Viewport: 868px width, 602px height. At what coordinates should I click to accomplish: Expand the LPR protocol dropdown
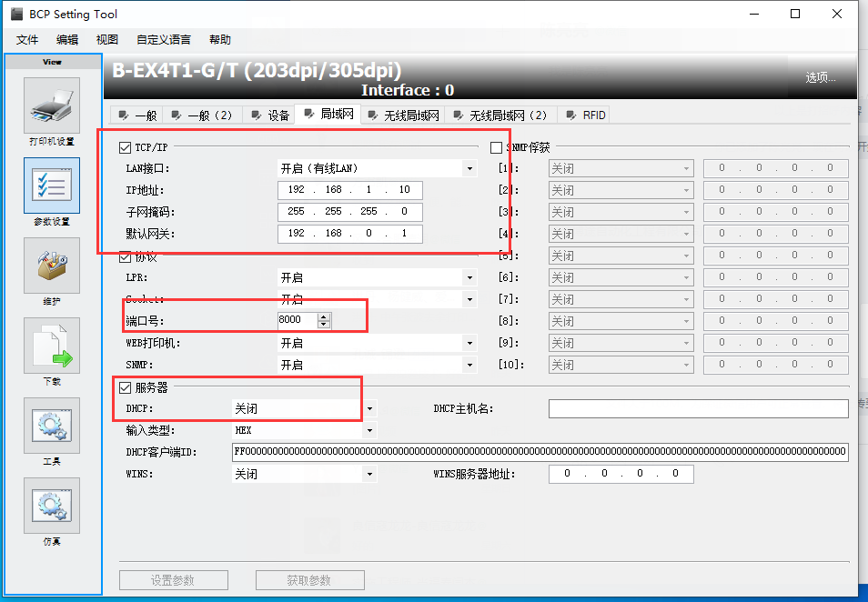[x=469, y=277]
